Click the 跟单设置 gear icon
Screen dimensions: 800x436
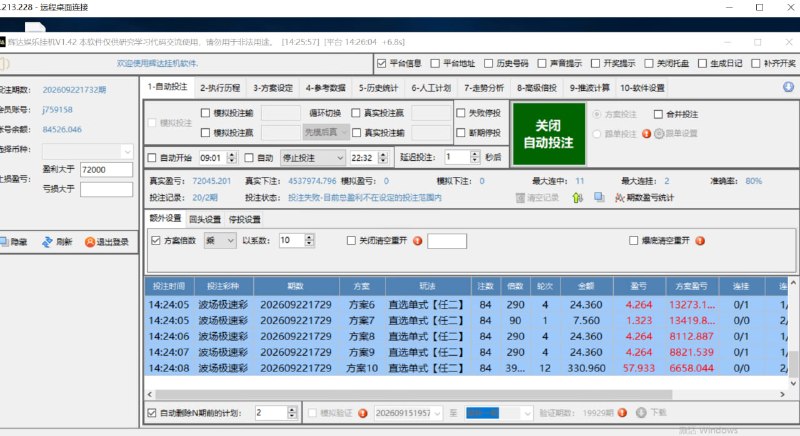tap(659, 134)
